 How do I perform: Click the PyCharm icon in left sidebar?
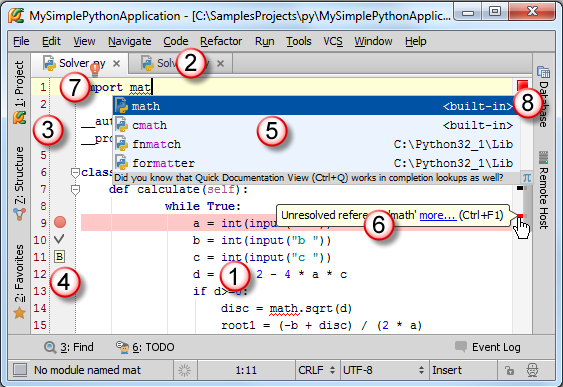point(19,117)
